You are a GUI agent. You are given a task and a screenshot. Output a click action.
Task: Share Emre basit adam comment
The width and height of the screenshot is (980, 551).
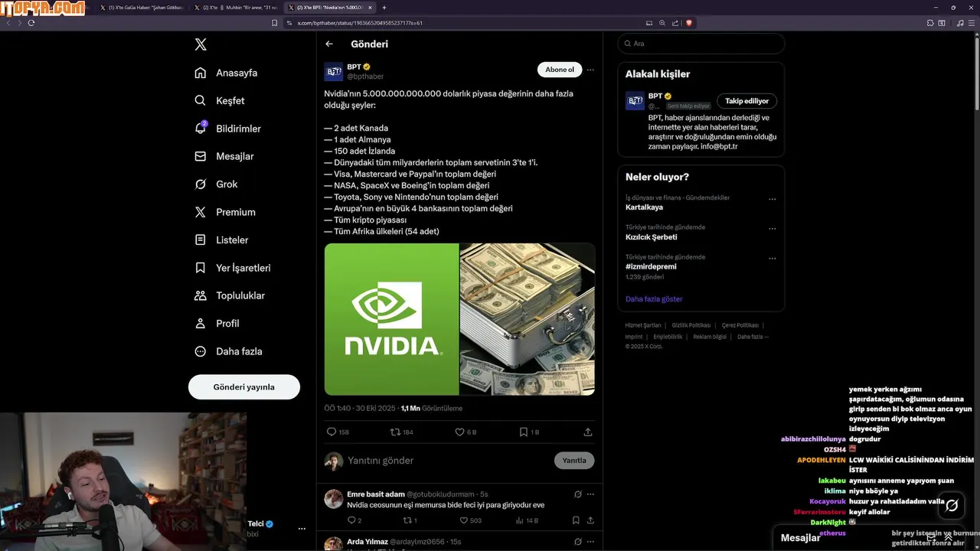[x=590, y=520]
